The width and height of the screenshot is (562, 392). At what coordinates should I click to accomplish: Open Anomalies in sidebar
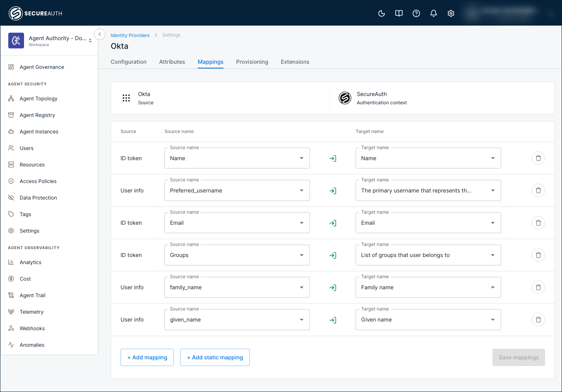tap(49, 345)
